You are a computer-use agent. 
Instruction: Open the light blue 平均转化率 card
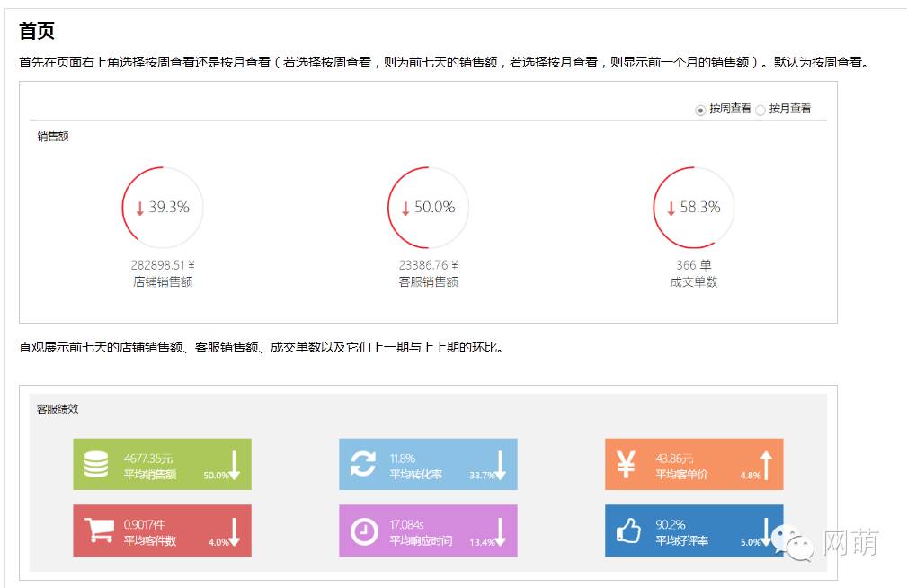[x=428, y=464]
